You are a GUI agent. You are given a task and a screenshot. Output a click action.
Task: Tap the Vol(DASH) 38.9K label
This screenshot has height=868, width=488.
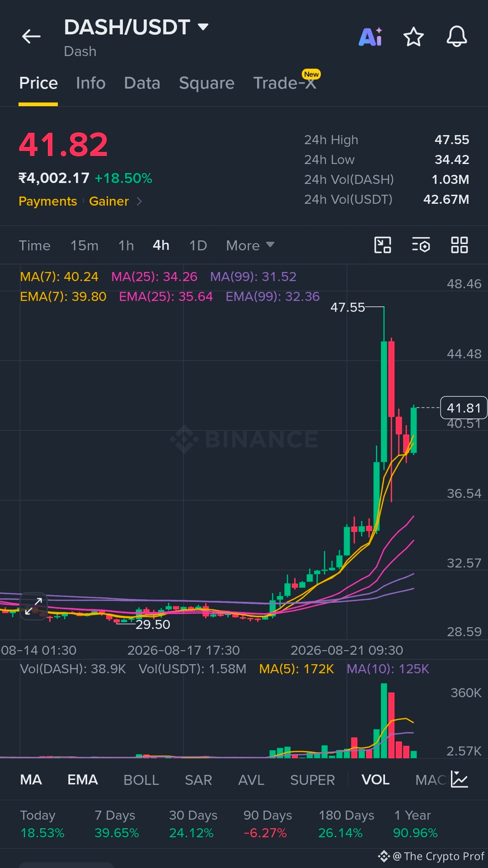point(73,669)
